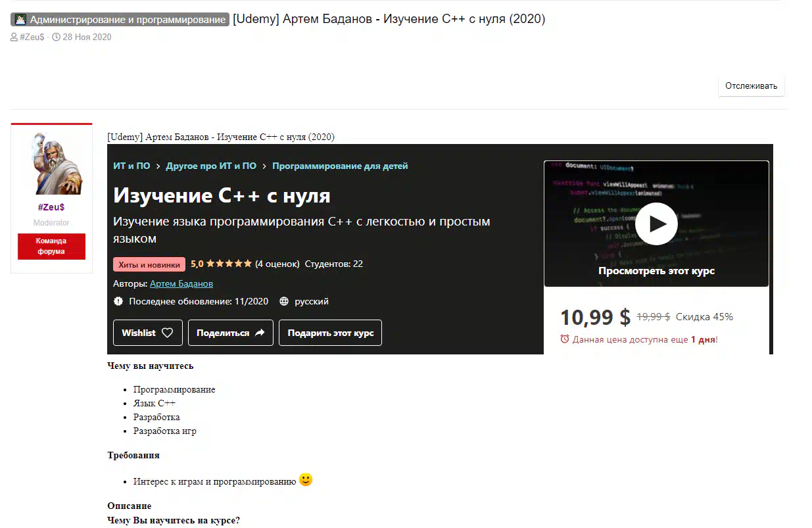
Task: Click the Скидка 45% text
Action: (704, 317)
